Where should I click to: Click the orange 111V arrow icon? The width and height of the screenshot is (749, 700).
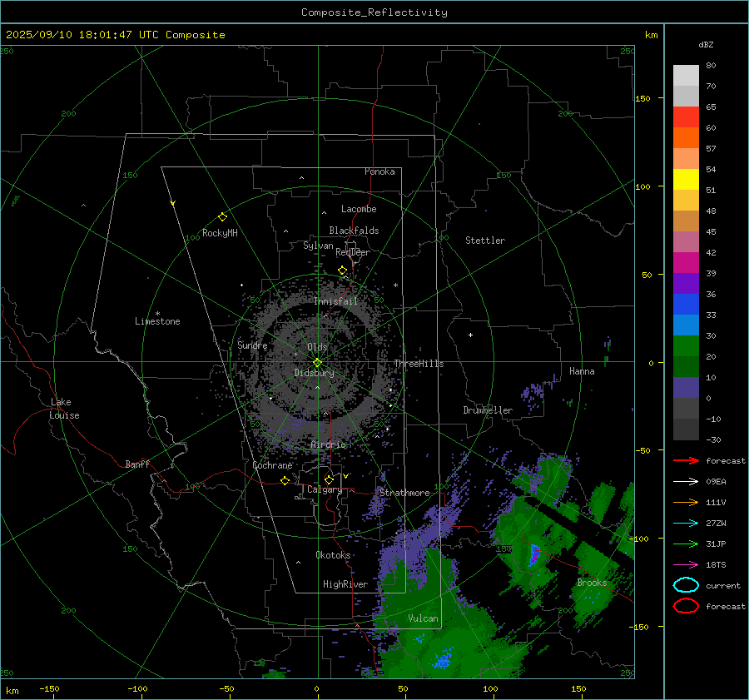pyautogui.click(x=686, y=502)
